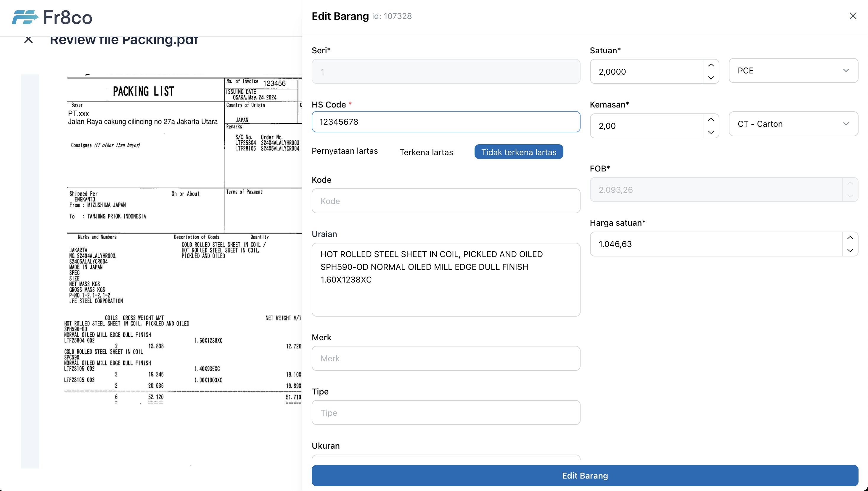
Task: Increase Kemasan count with up arrow
Action: [711, 120]
